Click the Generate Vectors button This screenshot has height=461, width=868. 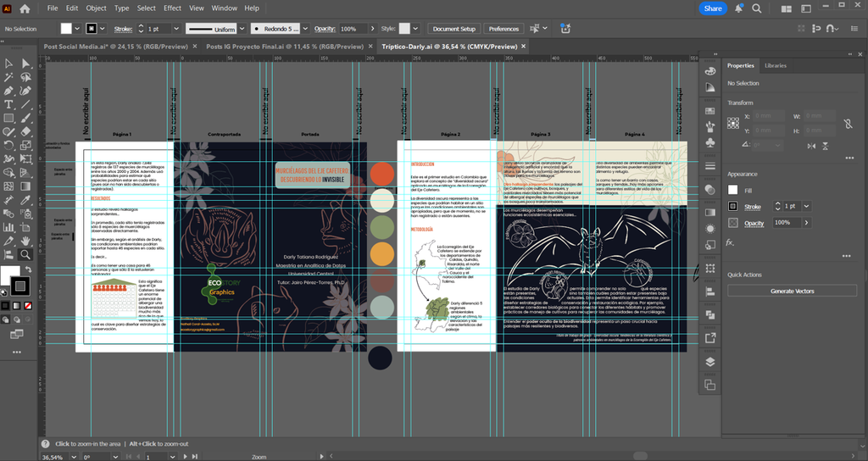(793, 292)
